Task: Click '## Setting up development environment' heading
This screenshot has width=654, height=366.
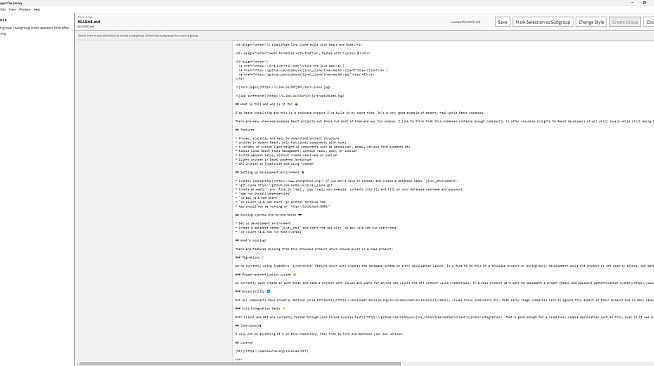Action: 269,172
